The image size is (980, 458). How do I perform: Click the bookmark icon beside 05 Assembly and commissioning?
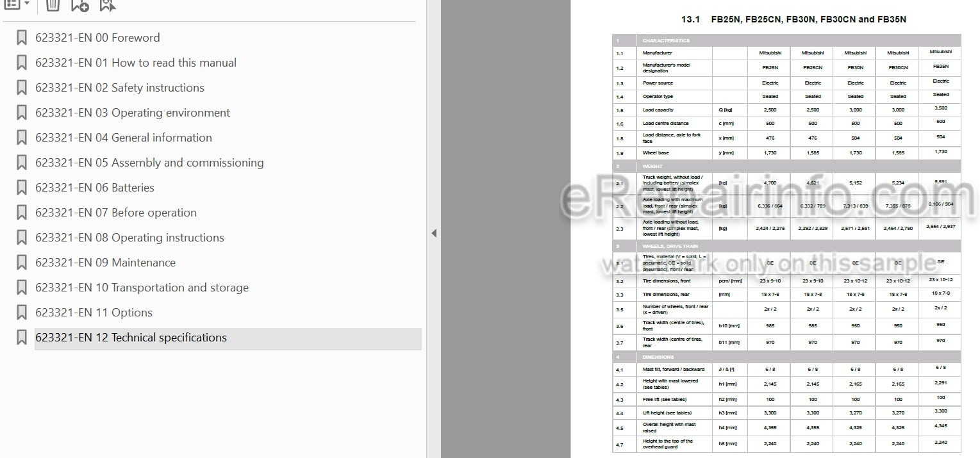(22, 163)
